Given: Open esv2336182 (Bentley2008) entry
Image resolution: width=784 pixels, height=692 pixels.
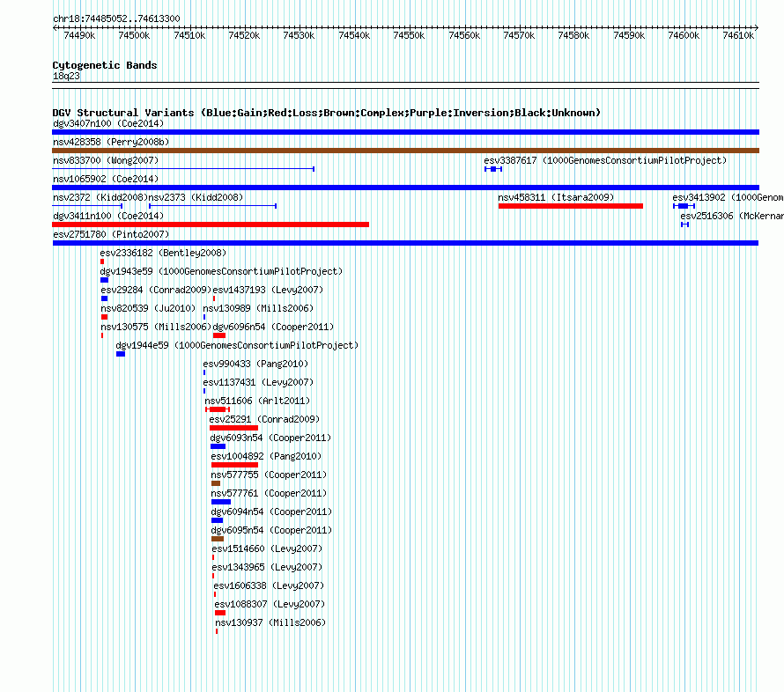Looking at the screenshot, I should [x=163, y=253].
